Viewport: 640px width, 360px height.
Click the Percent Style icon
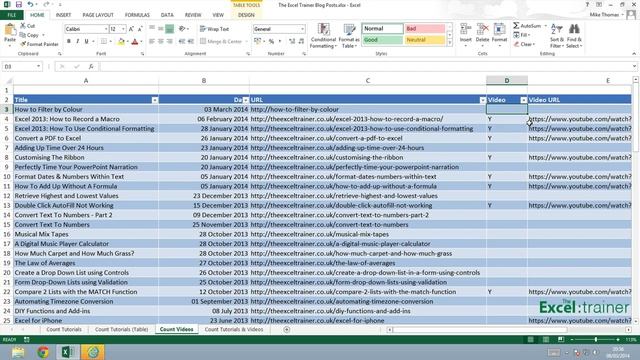click(x=271, y=41)
